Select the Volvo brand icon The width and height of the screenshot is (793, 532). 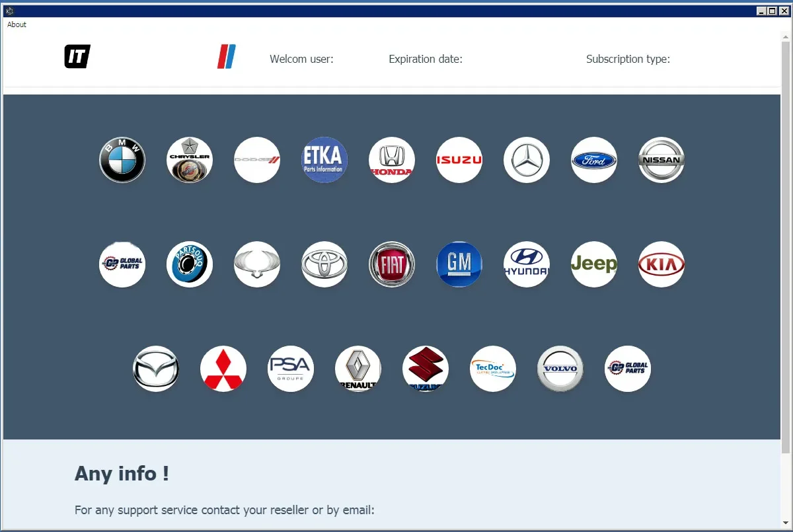coord(560,369)
